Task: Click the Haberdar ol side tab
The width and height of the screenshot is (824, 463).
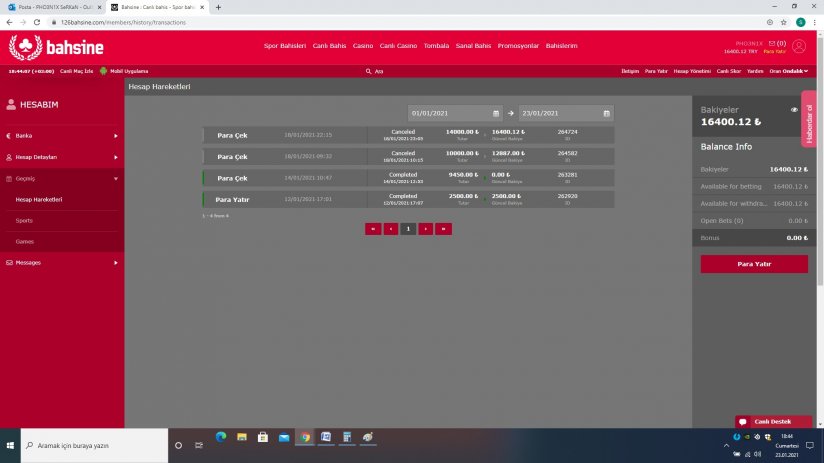Action: [x=809, y=119]
